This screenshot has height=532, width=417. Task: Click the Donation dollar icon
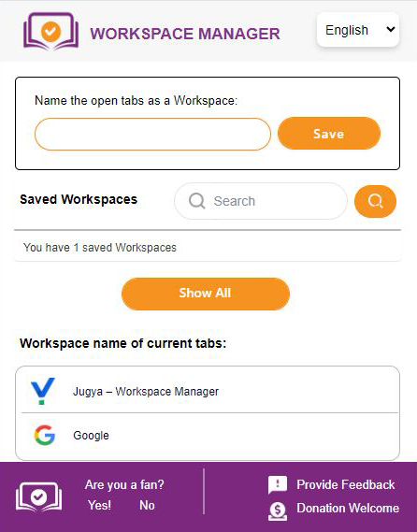(x=278, y=510)
